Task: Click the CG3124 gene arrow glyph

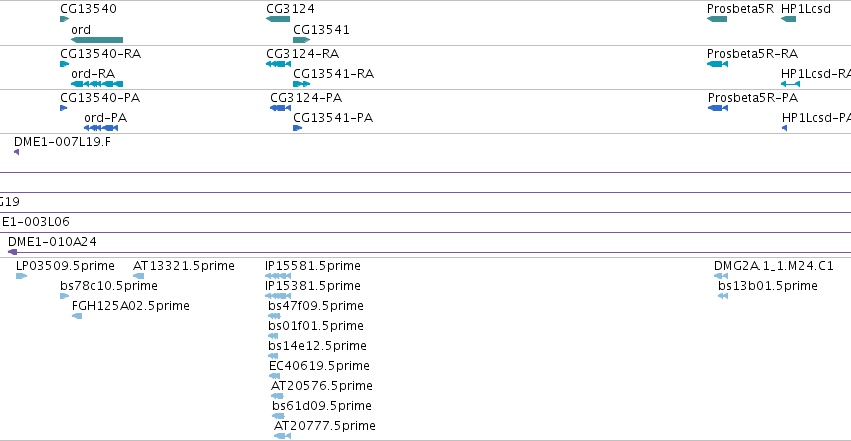Action: point(278,19)
